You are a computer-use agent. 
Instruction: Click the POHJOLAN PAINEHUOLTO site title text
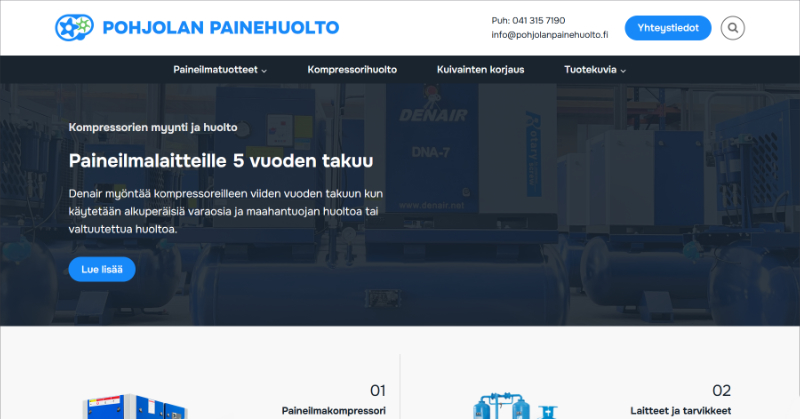220,28
